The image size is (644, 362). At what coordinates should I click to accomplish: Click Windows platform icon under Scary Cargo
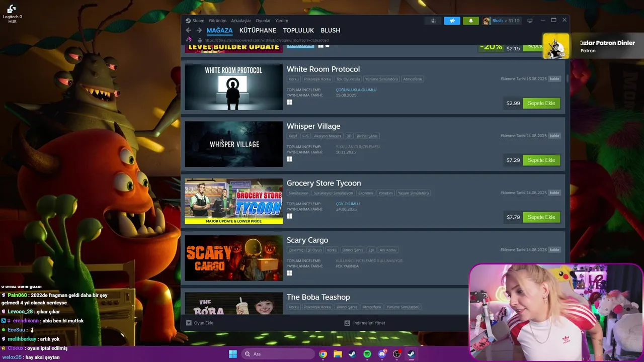(x=289, y=273)
